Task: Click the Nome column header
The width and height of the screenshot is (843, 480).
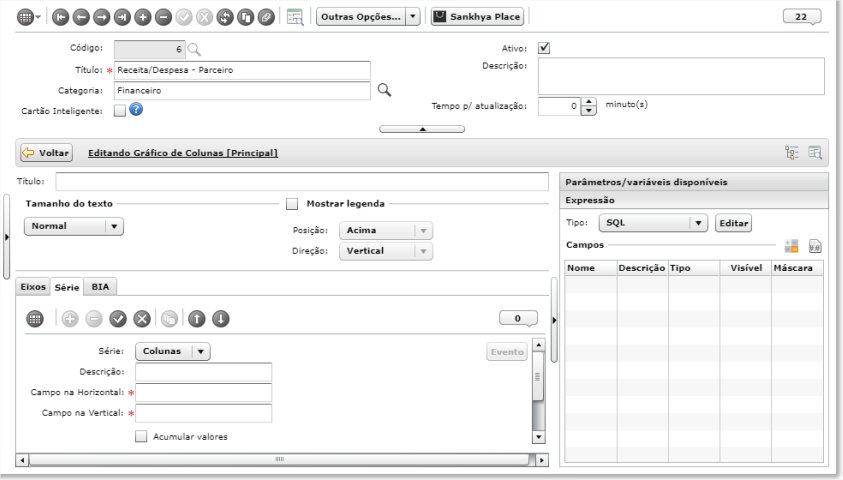Action: (x=590, y=268)
